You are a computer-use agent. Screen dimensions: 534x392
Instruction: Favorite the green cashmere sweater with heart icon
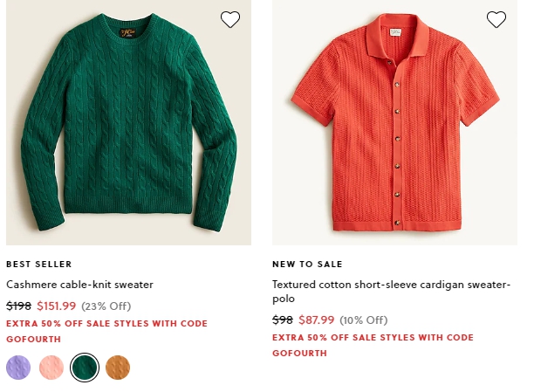pyautogui.click(x=230, y=19)
